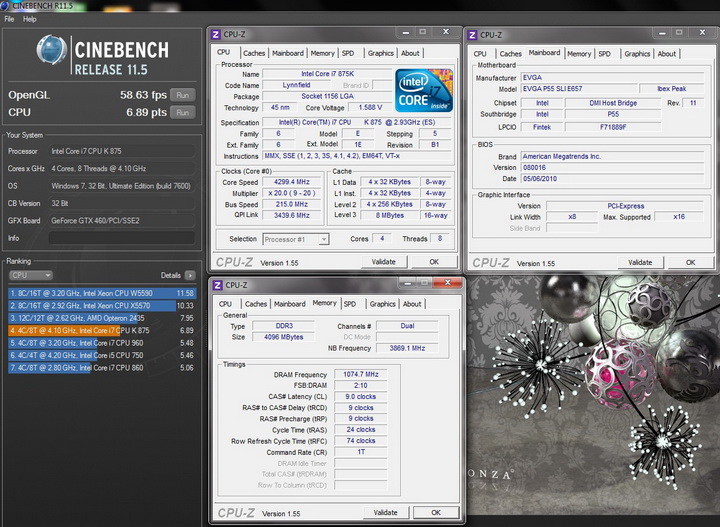The height and width of the screenshot is (527, 720).
Task: Click the Intel Core i7 inside badge
Action: pyautogui.click(x=424, y=90)
